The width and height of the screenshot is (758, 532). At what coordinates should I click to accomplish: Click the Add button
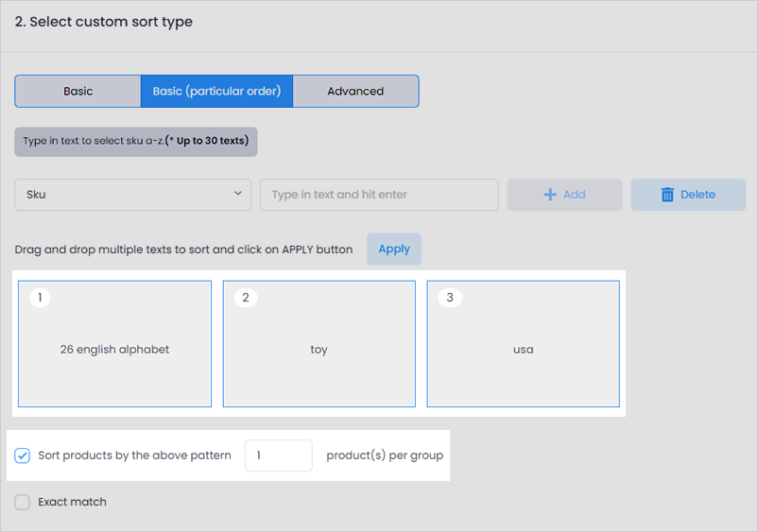tap(564, 195)
